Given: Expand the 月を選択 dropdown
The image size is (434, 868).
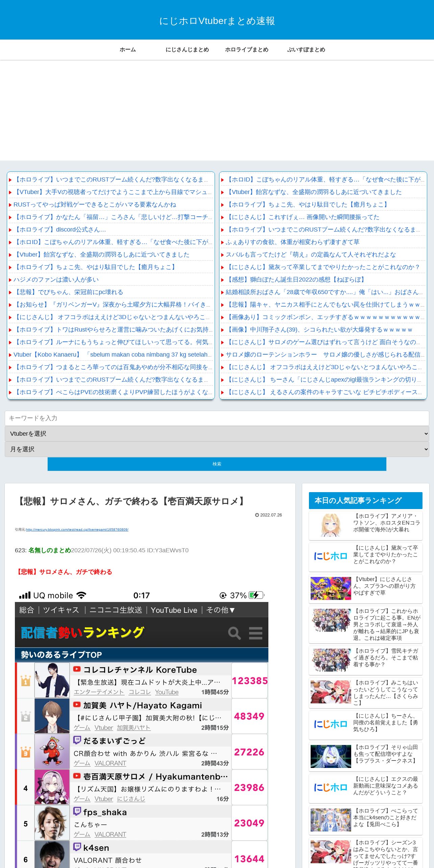Looking at the screenshot, I should tap(217, 449).
